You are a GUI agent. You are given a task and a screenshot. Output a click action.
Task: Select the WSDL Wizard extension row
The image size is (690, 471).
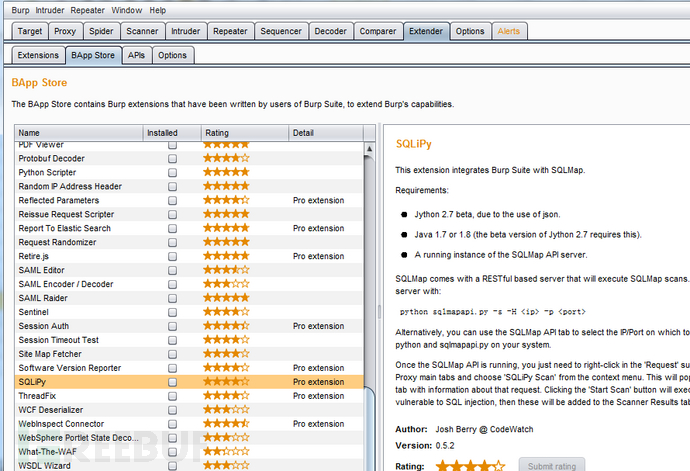tap(189, 465)
